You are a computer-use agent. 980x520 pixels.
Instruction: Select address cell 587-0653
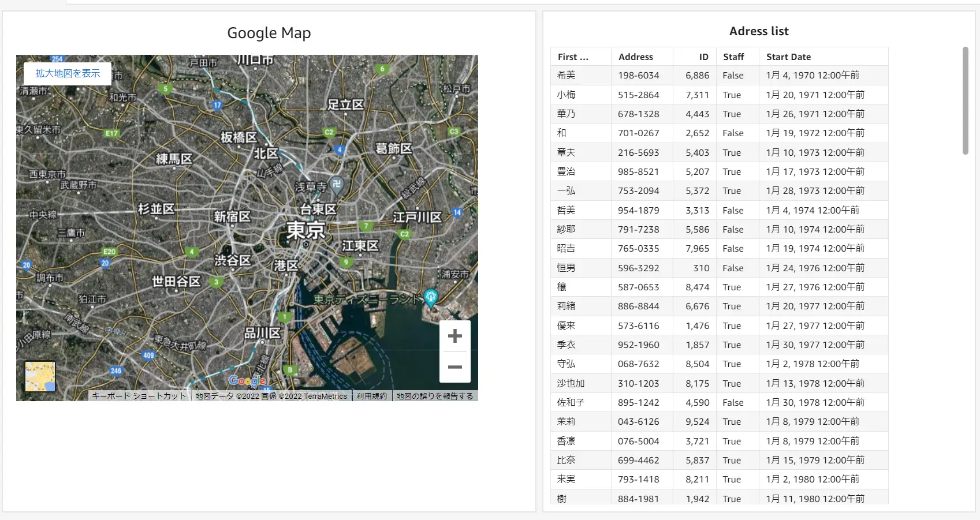click(642, 287)
